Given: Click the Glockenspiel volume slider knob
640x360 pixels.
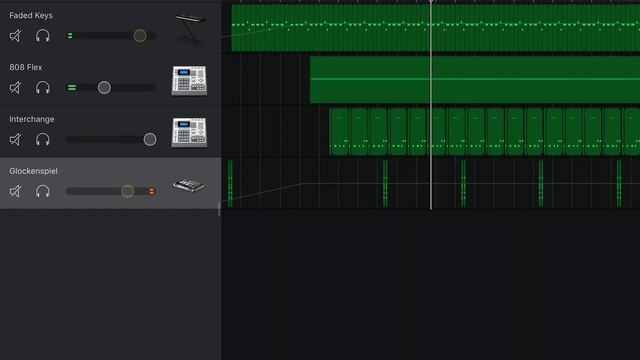Looking at the screenshot, I should pyautogui.click(x=127, y=191).
